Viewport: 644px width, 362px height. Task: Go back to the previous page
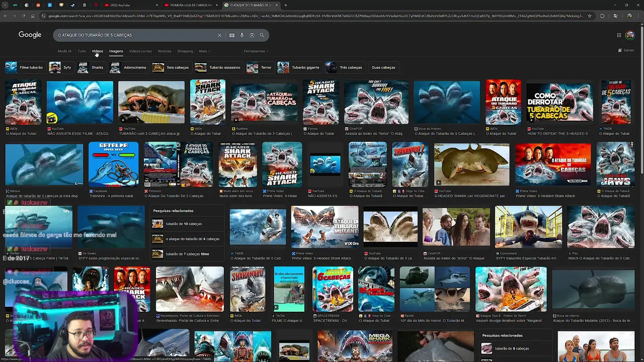point(6,16)
